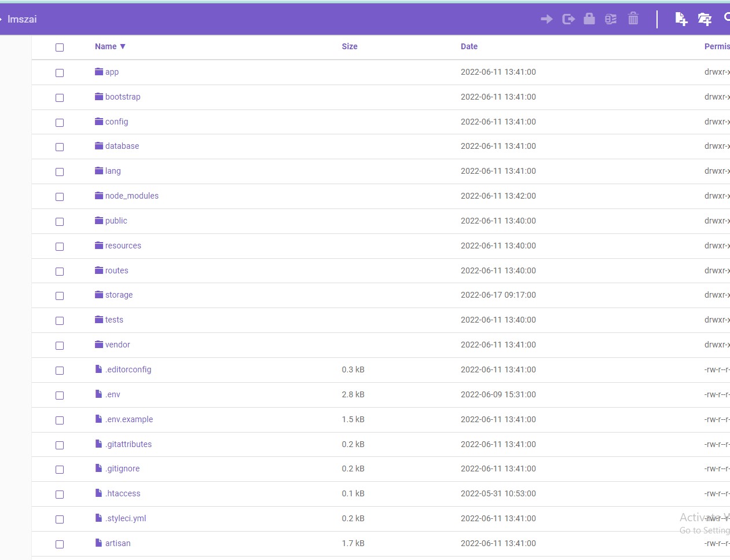This screenshot has height=560, width=730.
Task: Create a new file with the file-plus icon
Action: point(681,19)
